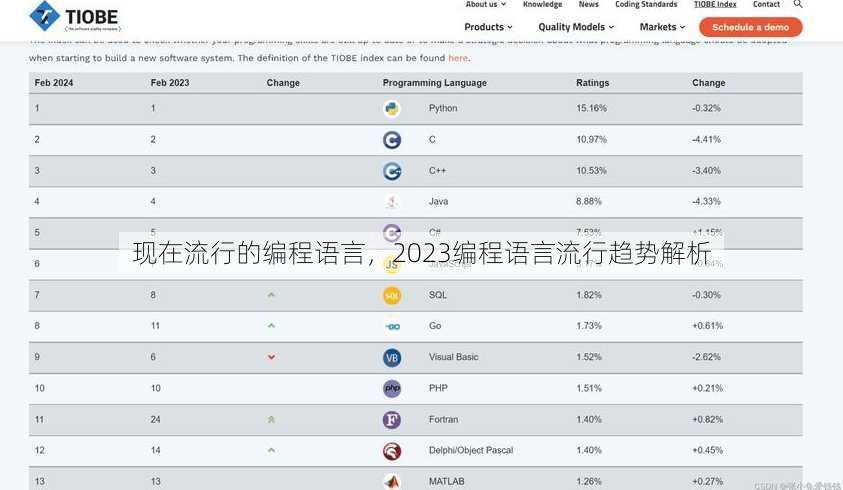Click the Java language icon
This screenshot has width=843, height=490.
click(x=391, y=202)
